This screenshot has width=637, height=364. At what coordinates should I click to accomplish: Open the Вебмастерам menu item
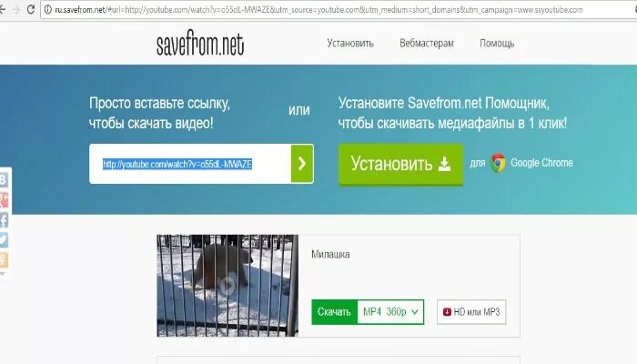click(x=427, y=43)
